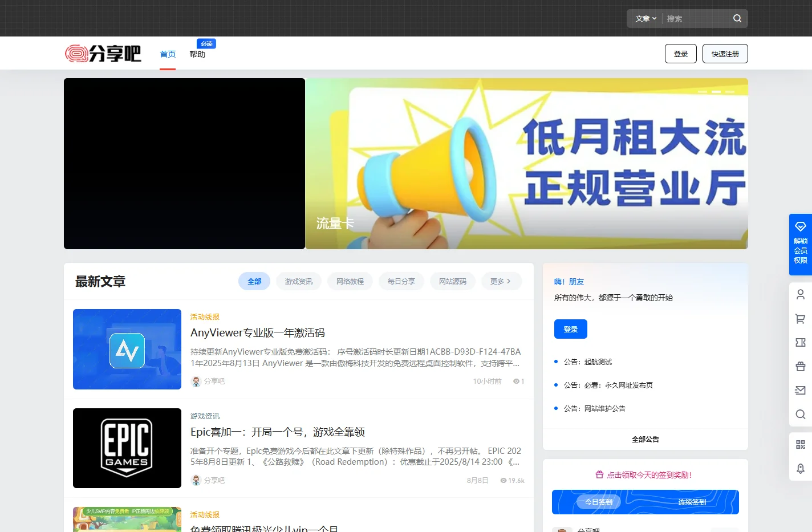Image resolution: width=812 pixels, height=532 pixels.
Task: Click the 10小时前 timestamp
Action: click(x=488, y=381)
